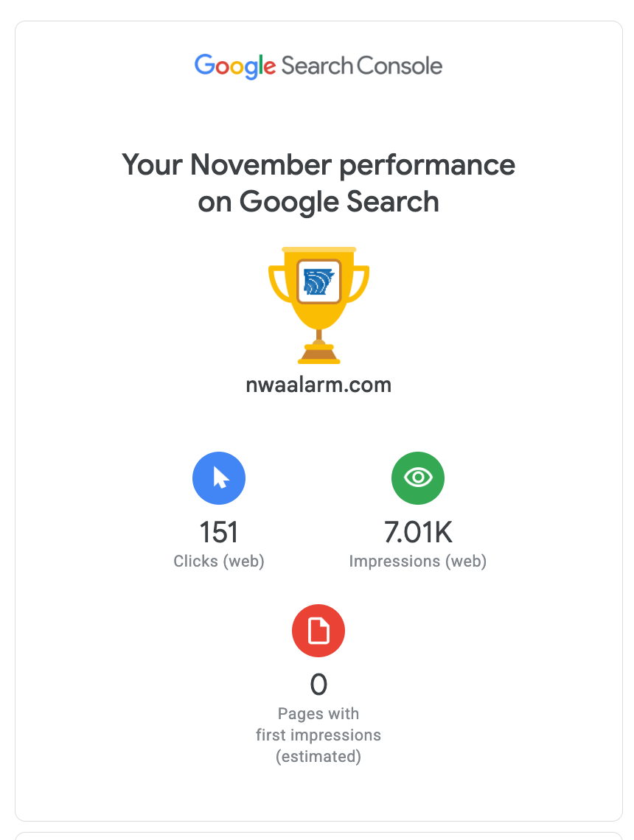Screen dimensions: 634x840
Task: Open the nwaalarm.com domain link
Action: point(318,384)
